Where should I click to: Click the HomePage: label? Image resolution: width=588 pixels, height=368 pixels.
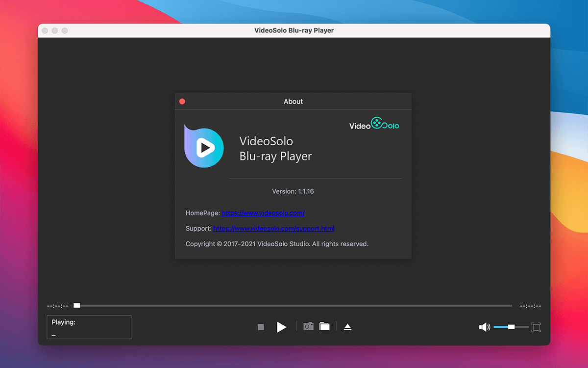203,213
